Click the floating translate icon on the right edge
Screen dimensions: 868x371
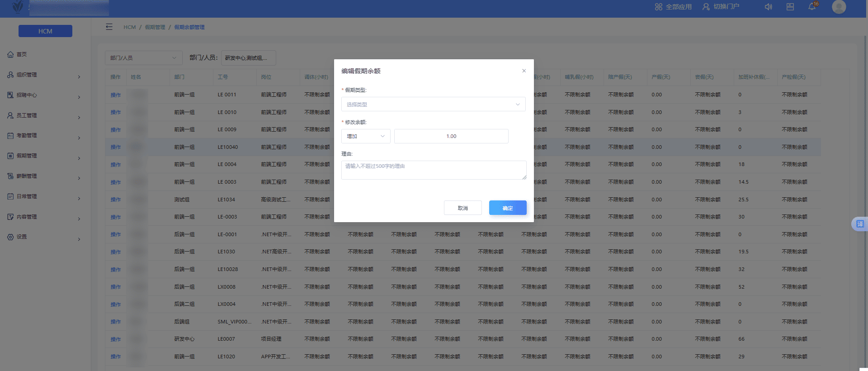pos(859,224)
